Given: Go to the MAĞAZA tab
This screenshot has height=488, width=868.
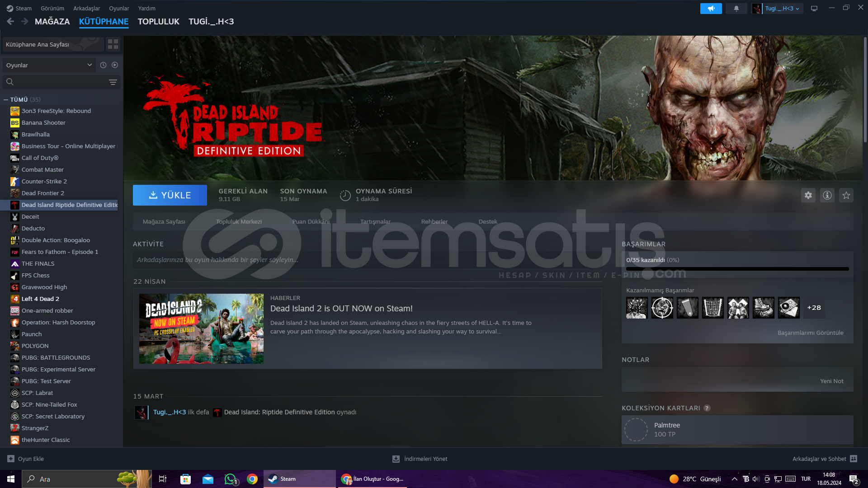Looking at the screenshot, I should 52,21.
